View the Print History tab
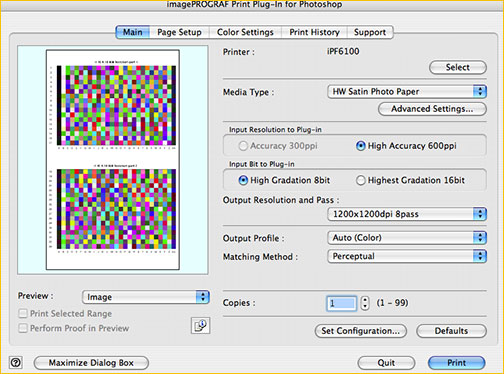This screenshot has height=374, width=504. click(x=314, y=32)
